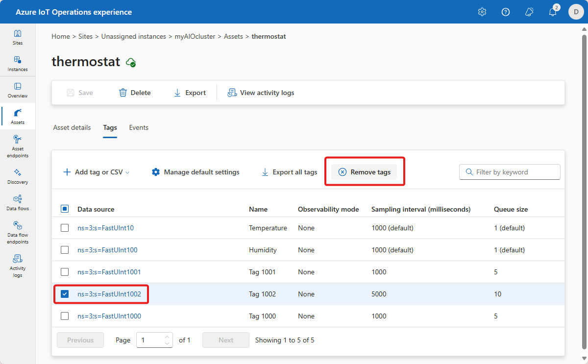The height and width of the screenshot is (364, 588).
Task: Open Discovery in the sidebar
Action: point(18,176)
